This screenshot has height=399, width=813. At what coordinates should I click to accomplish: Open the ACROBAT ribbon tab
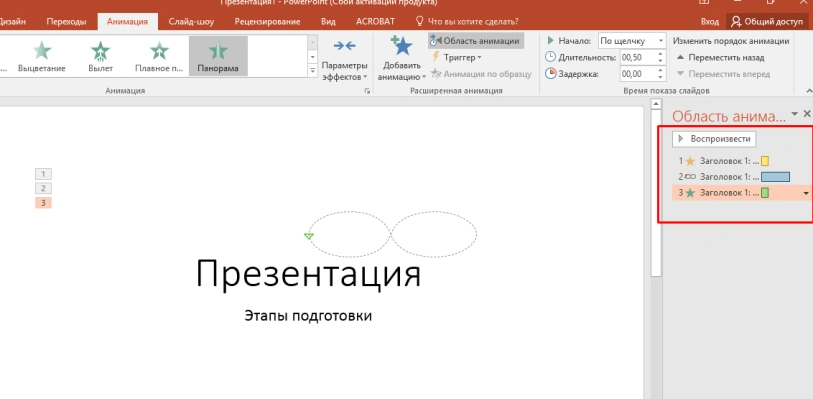[375, 22]
